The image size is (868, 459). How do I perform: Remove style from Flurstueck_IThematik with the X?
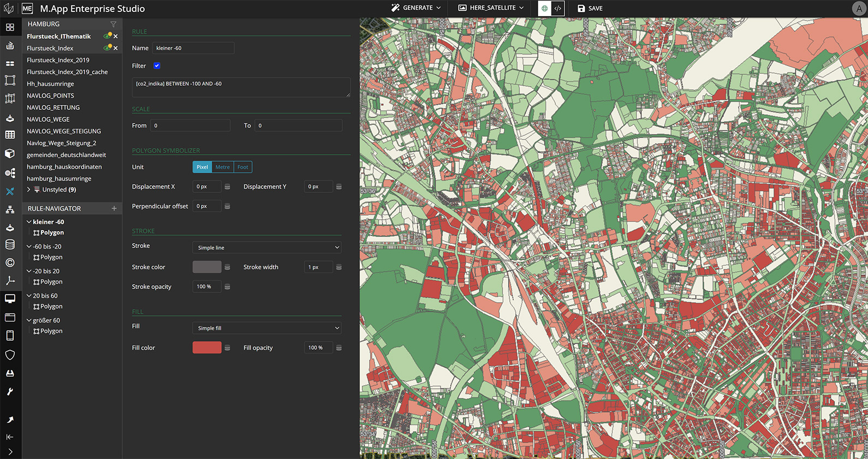click(x=116, y=36)
